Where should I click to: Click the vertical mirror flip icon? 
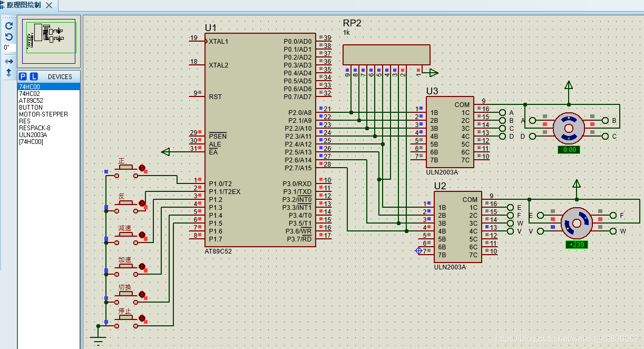tap(8, 73)
